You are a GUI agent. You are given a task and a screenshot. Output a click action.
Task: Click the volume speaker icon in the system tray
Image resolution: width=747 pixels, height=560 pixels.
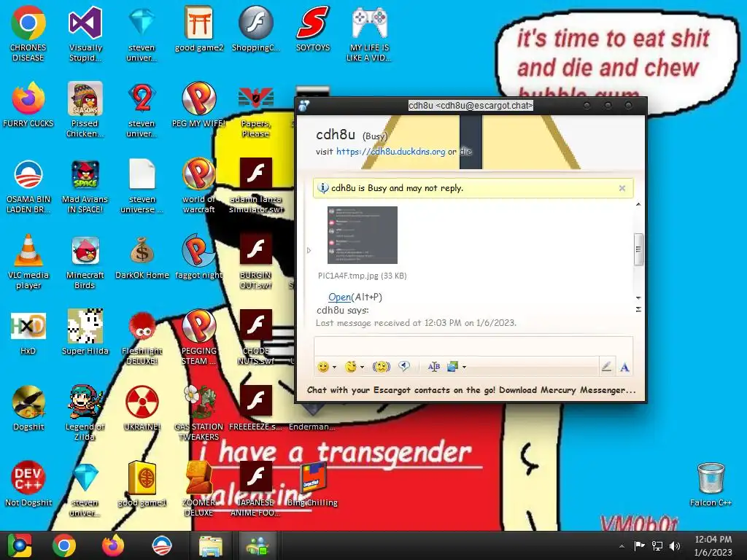[675, 546]
